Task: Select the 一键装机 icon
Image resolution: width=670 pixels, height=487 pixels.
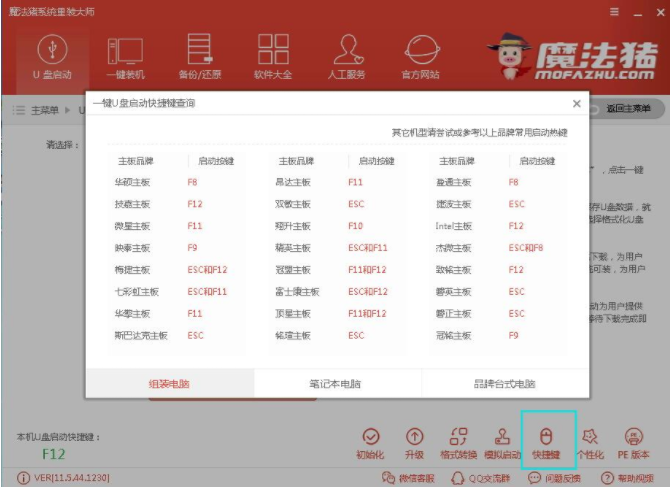Action: click(x=126, y=56)
